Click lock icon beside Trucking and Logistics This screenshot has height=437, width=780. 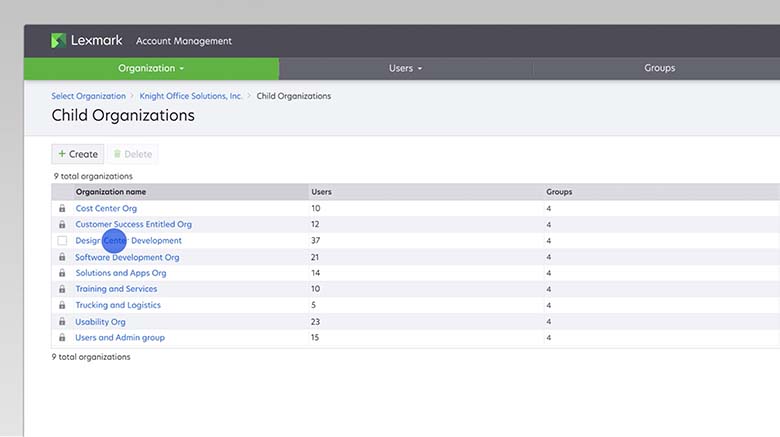(62, 305)
